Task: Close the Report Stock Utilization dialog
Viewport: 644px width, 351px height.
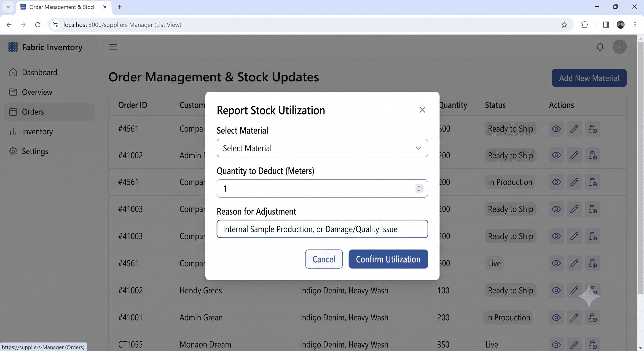Action: pyautogui.click(x=422, y=110)
